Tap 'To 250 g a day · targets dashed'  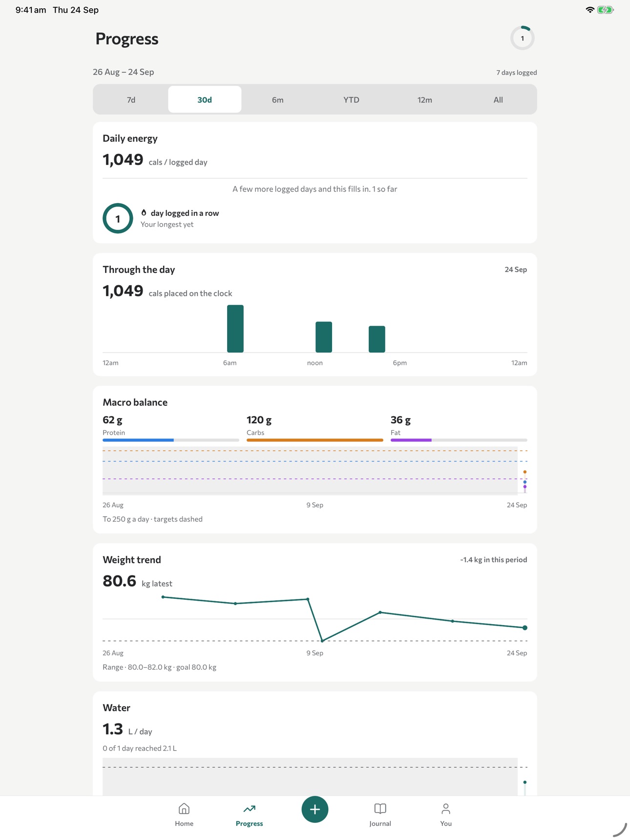coord(152,519)
